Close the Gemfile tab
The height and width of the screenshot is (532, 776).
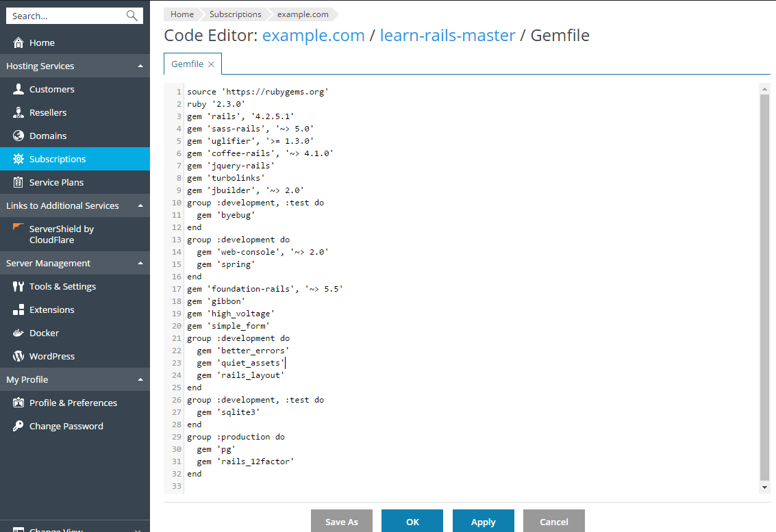(x=211, y=64)
